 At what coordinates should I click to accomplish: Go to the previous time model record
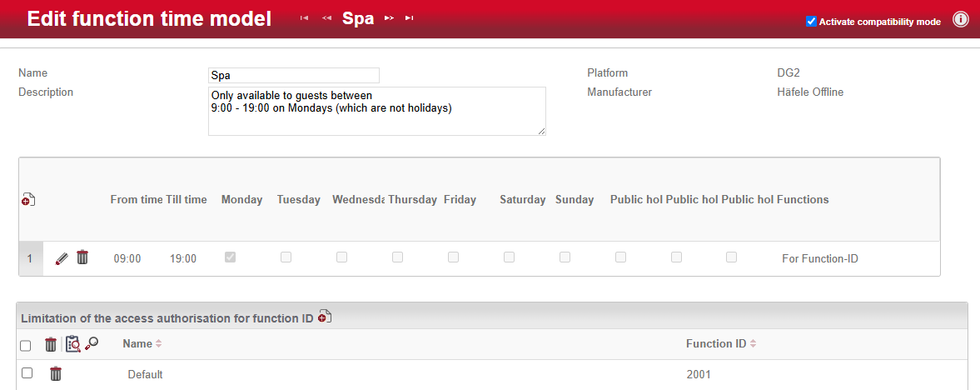[x=326, y=18]
